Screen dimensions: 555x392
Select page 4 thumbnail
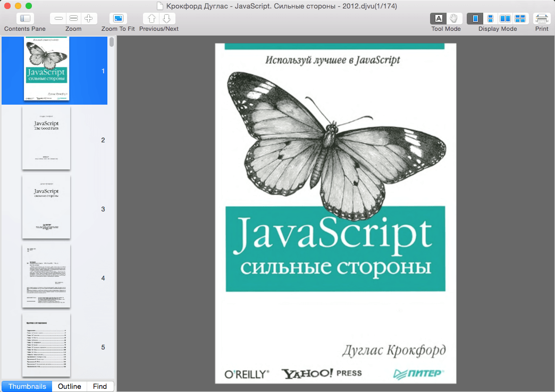click(x=46, y=276)
